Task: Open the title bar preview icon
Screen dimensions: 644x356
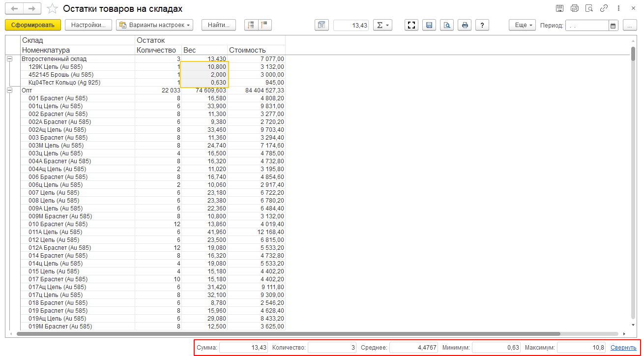Action: pyautogui.click(x=589, y=8)
